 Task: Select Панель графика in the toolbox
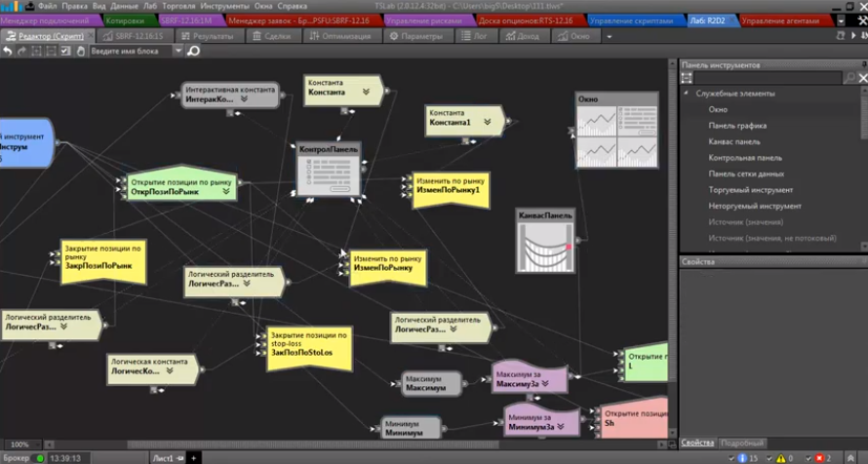coord(737,126)
